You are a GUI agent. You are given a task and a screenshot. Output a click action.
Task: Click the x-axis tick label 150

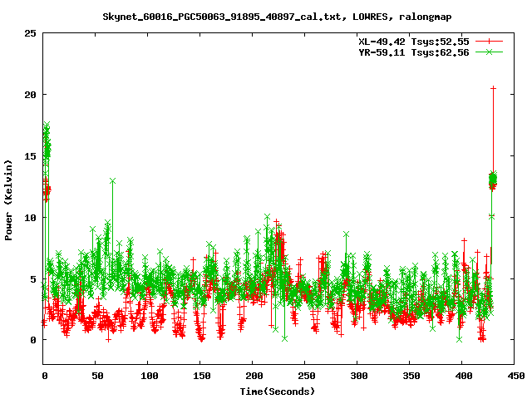point(202,376)
